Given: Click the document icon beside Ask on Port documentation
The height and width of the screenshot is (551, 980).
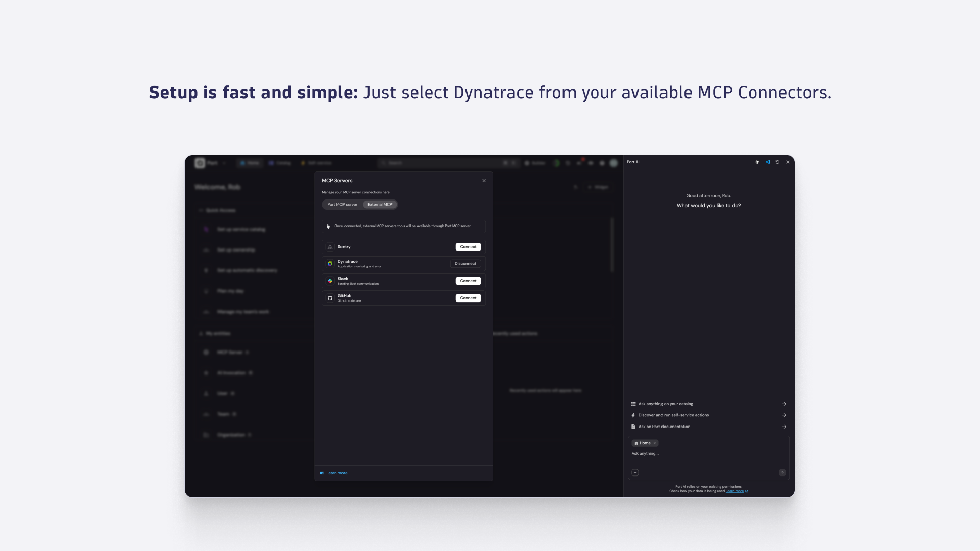Looking at the screenshot, I should pos(633,427).
